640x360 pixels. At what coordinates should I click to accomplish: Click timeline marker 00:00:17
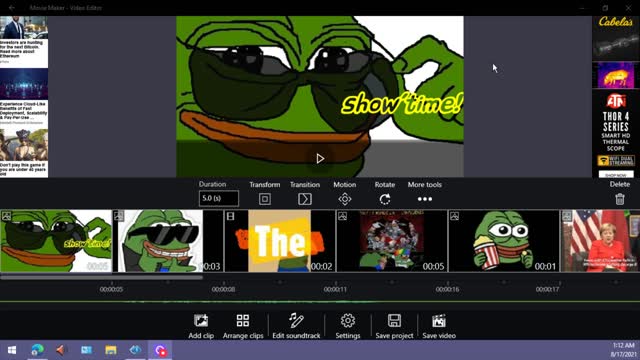pos(547,289)
